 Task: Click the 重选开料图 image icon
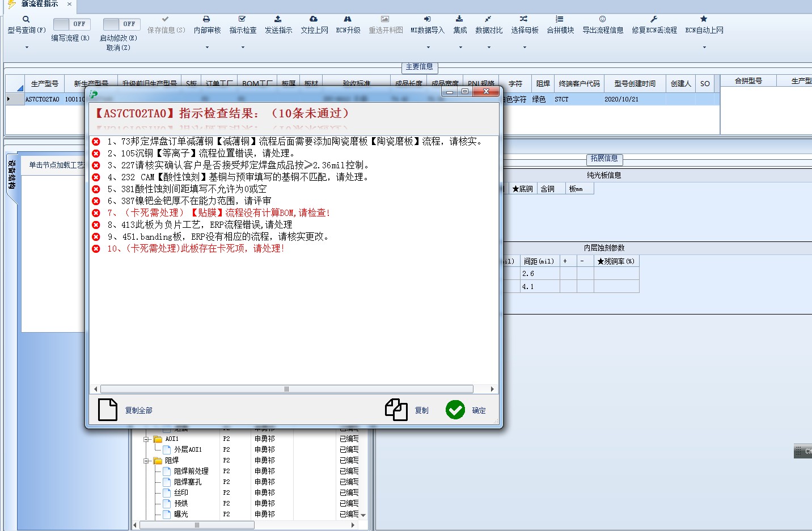click(385, 19)
